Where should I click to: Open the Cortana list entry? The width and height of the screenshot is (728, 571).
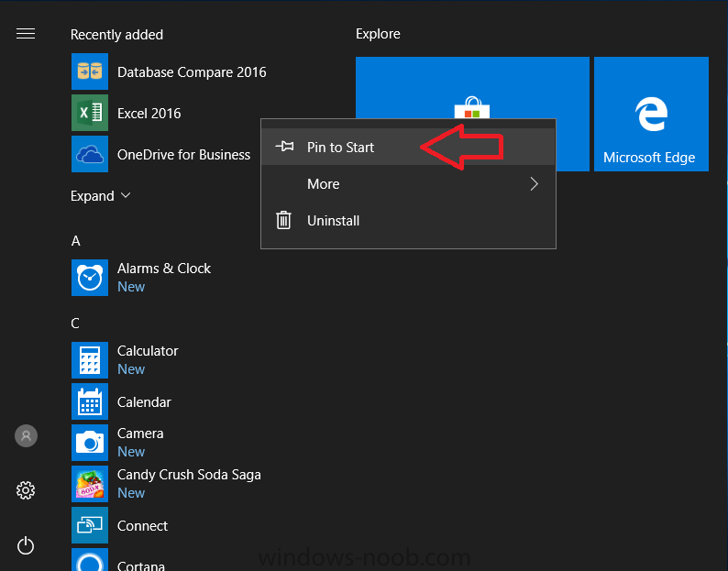141,566
